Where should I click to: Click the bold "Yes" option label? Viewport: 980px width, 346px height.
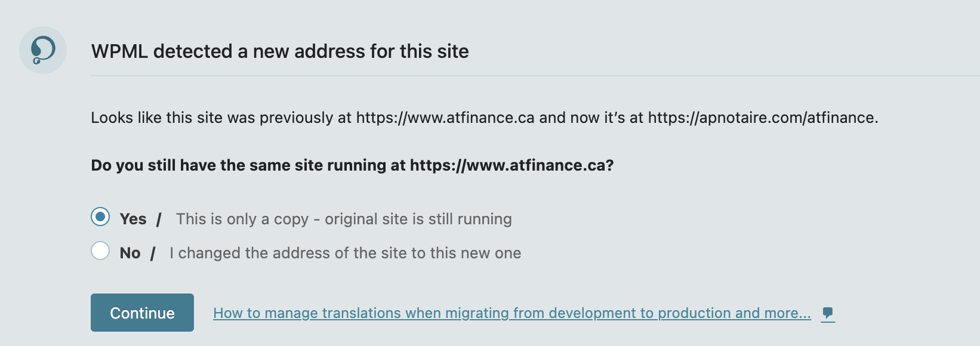tap(133, 219)
